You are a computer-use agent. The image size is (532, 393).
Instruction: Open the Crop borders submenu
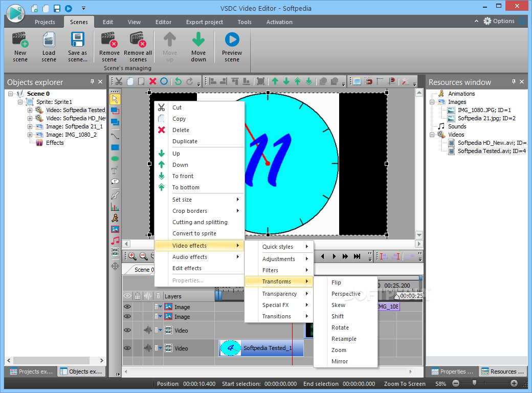pyautogui.click(x=199, y=211)
